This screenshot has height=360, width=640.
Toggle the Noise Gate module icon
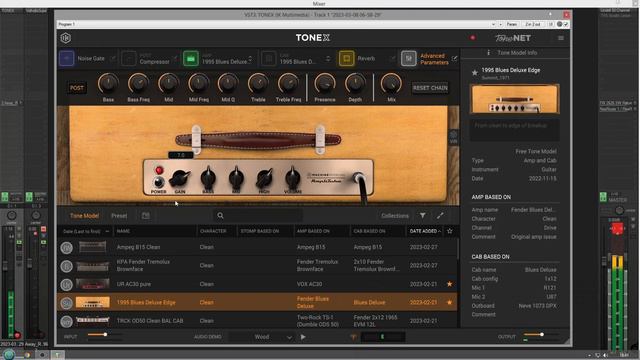pyautogui.click(x=67, y=58)
